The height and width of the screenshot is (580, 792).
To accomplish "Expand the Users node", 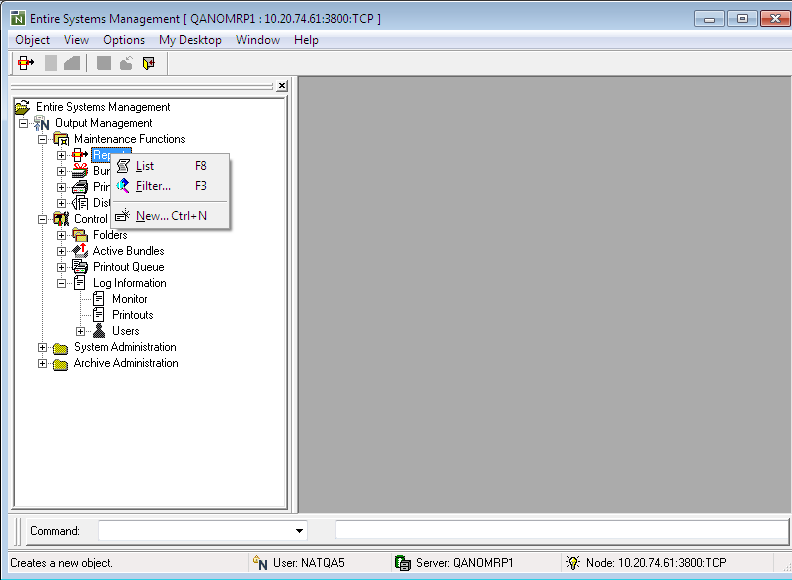I will pos(80,331).
